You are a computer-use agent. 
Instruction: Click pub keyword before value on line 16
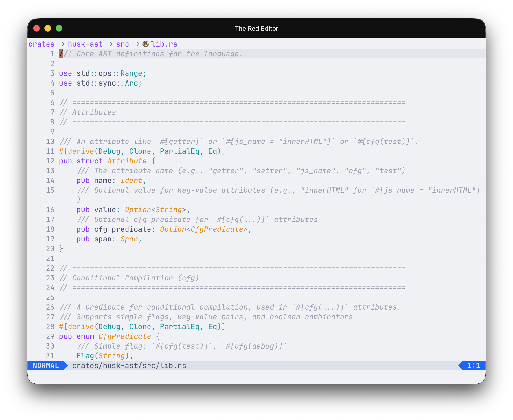point(83,210)
